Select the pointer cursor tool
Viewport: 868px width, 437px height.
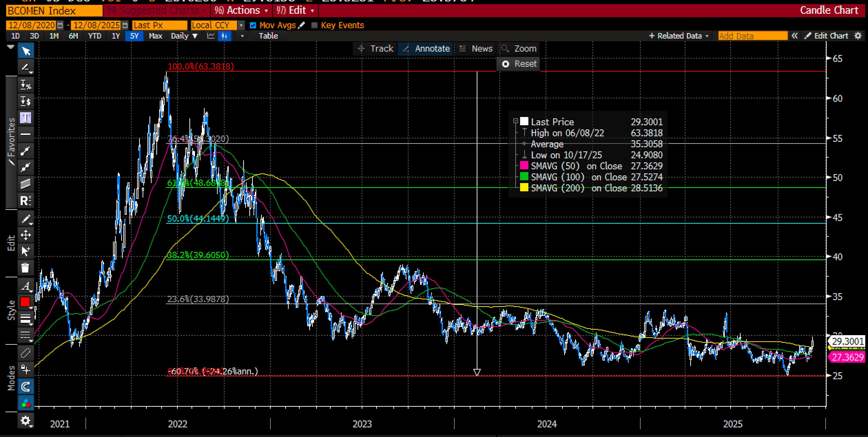26,52
